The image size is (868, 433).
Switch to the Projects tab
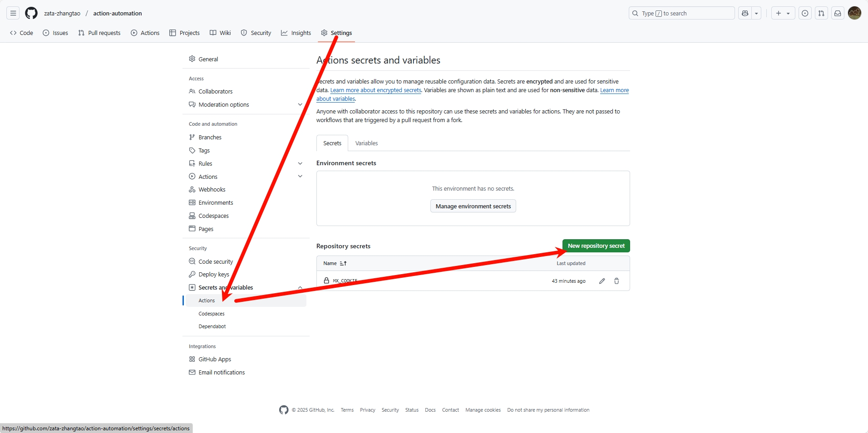point(184,33)
